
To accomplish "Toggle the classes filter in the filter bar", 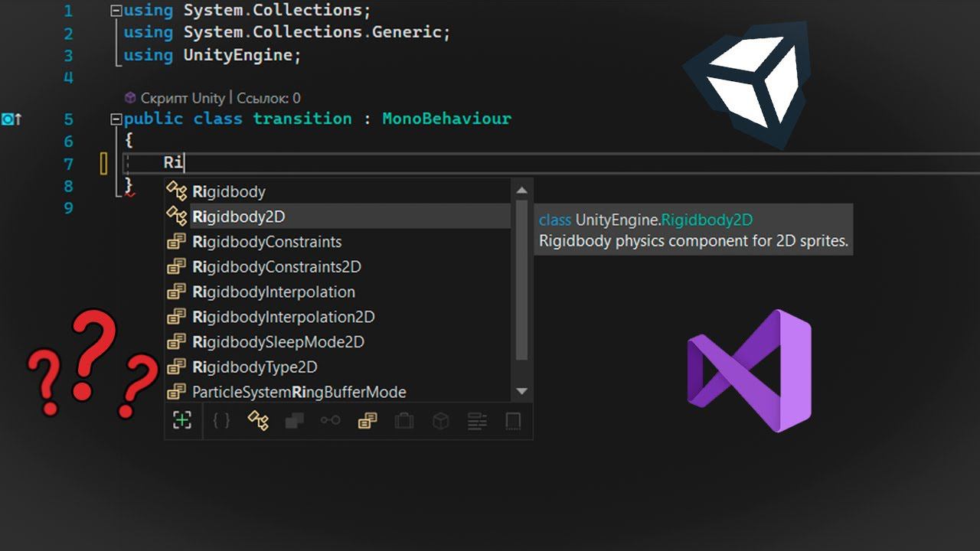I will (258, 420).
